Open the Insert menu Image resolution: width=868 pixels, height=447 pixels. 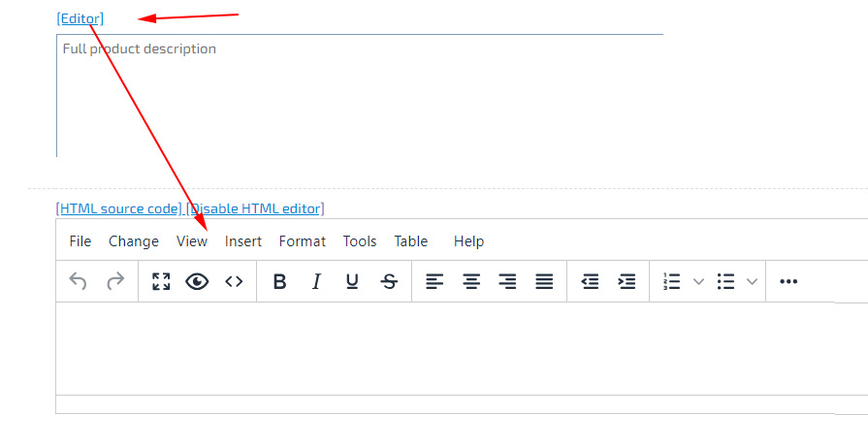pos(243,241)
